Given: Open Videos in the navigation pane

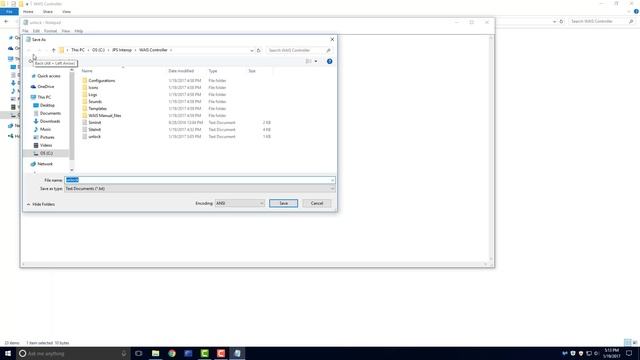Looking at the screenshot, I should (x=46, y=145).
